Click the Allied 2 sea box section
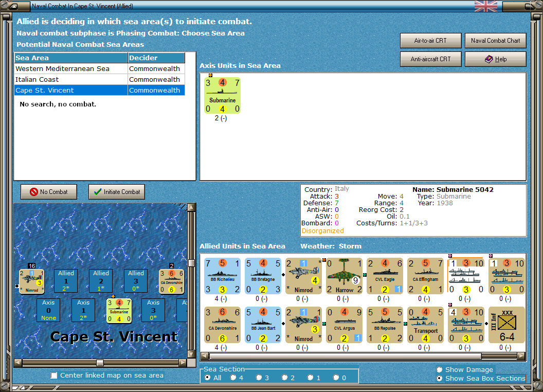543x392 pixels. (x=101, y=281)
